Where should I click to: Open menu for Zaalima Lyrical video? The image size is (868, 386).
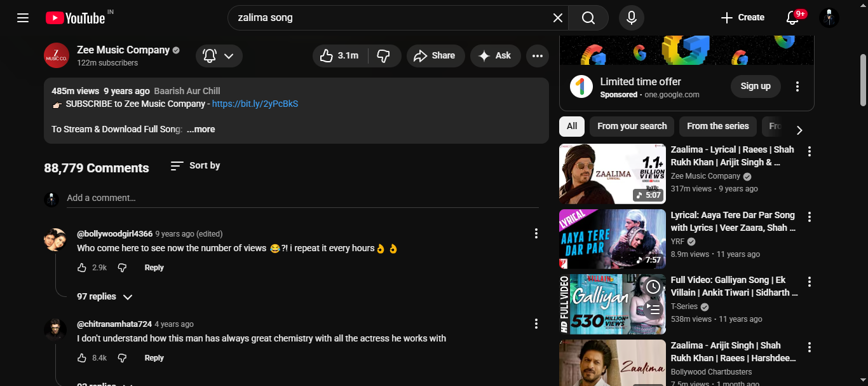pos(810,151)
